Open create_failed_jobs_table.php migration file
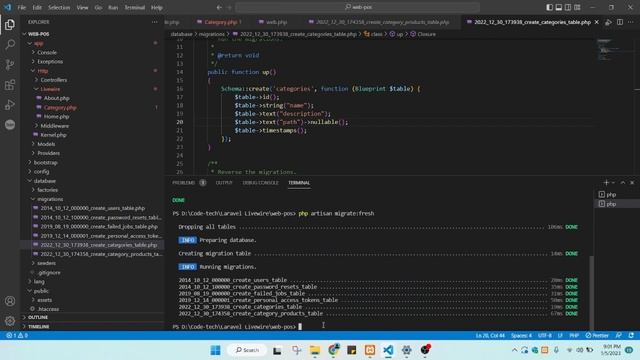The image size is (640, 360). [92, 227]
